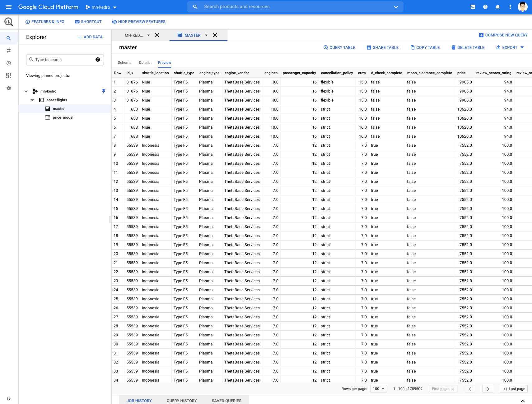Open Scheduled queries clock icon
532x404 pixels.
[9, 63]
